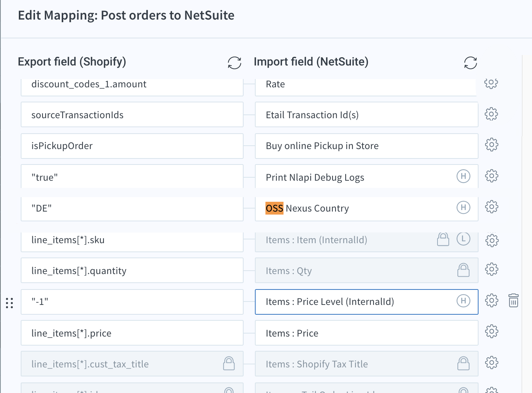Refresh the Shopify export fields
This screenshot has width=532, height=393.
point(235,63)
